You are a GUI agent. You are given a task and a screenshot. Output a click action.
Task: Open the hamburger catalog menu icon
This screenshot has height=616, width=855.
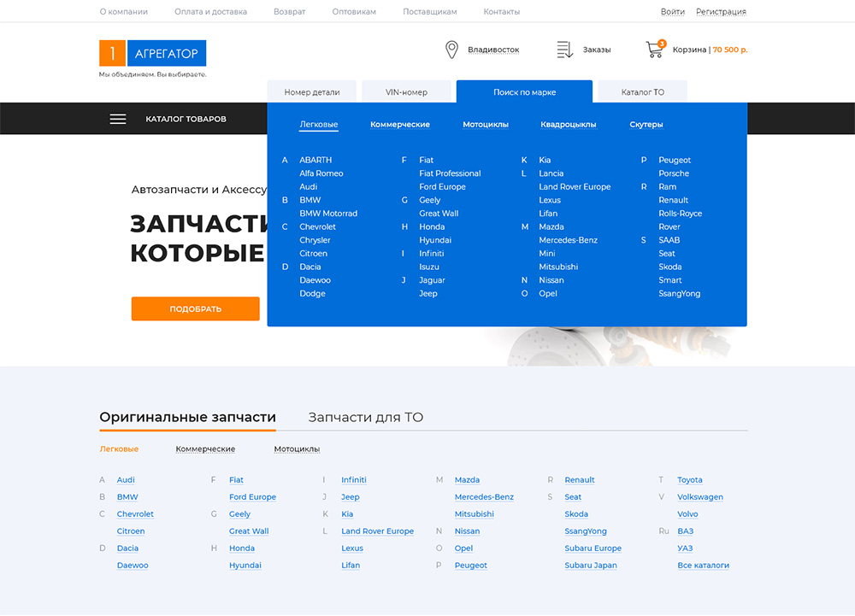[x=118, y=119]
